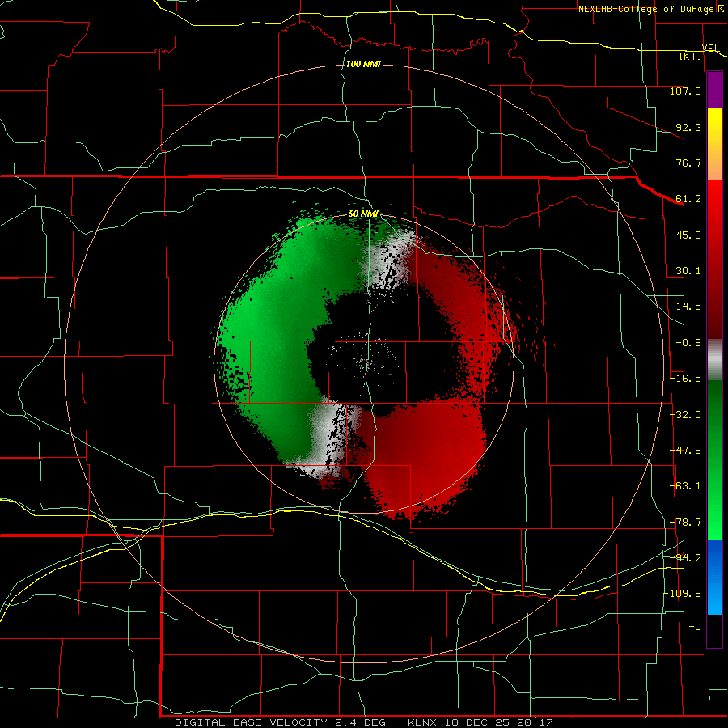Click the -63.1 value on velocity scale
The height and width of the screenshot is (728, 728).
pyautogui.click(x=686, y=486)
